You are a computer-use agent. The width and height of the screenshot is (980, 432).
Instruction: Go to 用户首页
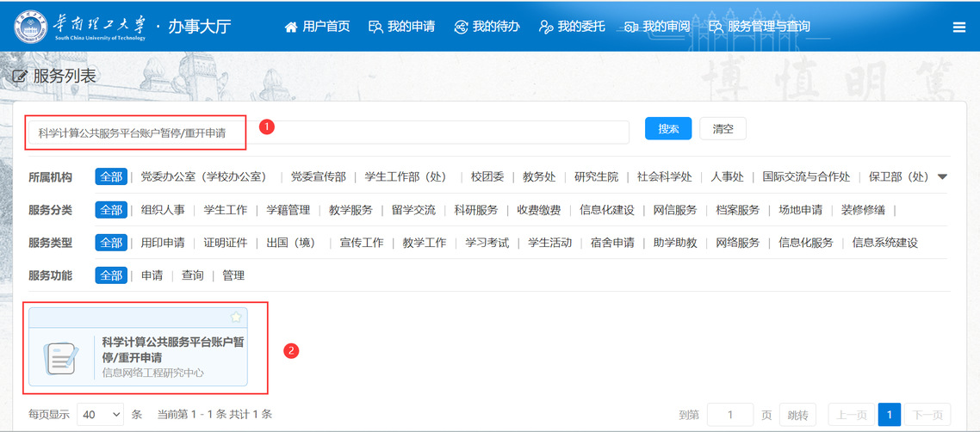pyautogui.click(x=318, y=26)
